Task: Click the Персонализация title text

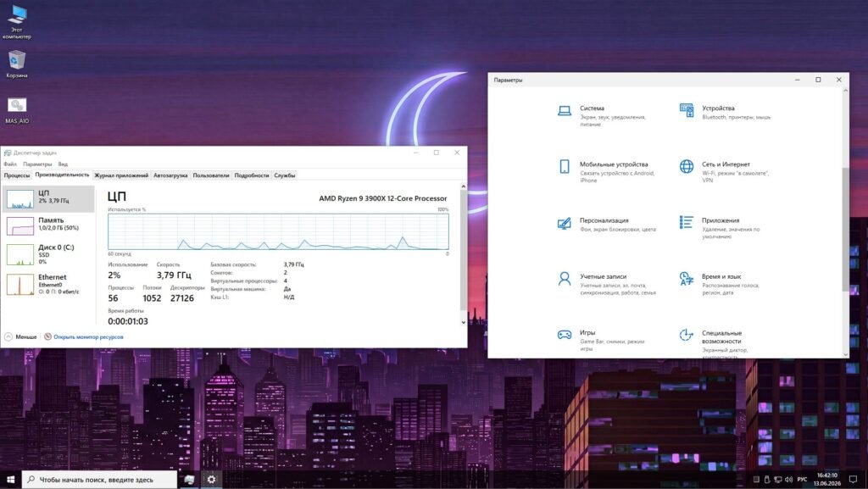Action: point(604,220)
